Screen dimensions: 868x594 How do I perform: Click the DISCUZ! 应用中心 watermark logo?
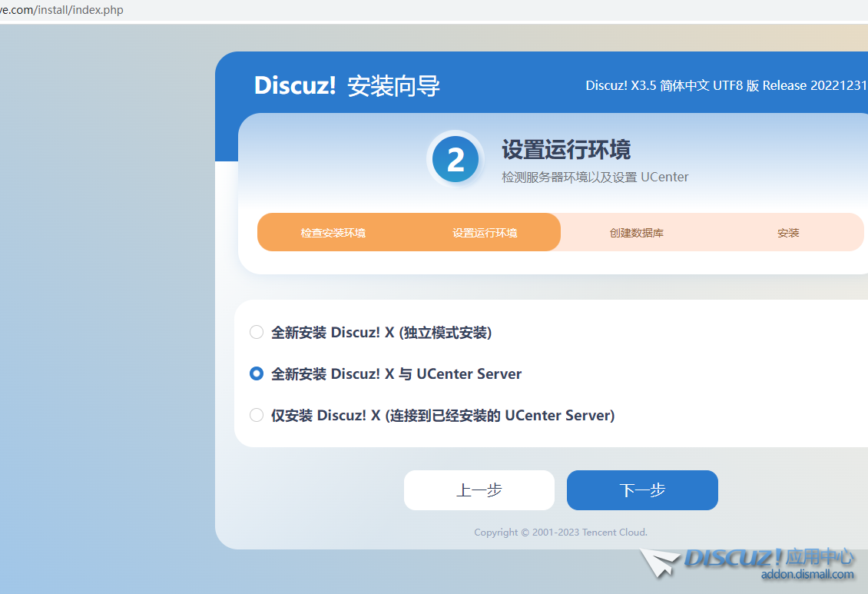pos(768,558)
